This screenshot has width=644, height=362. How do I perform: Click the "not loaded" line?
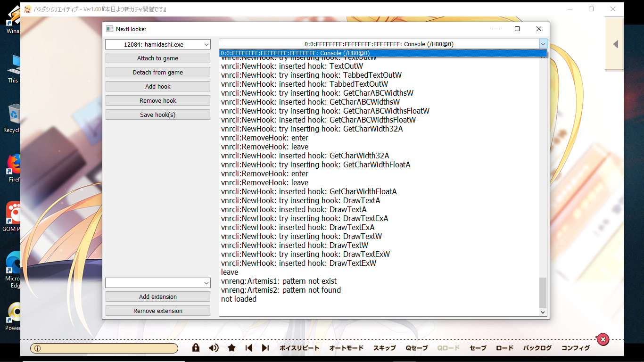[x=239, y=299]
